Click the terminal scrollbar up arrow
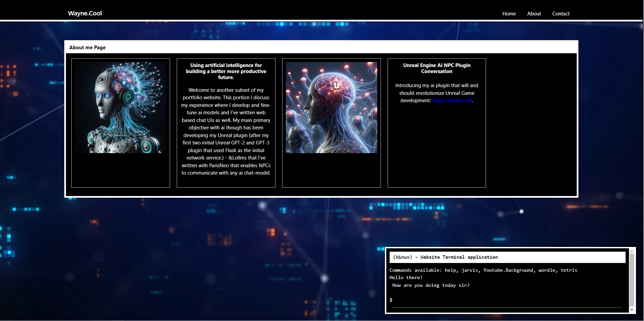The height and width of the screenshot is (321, 644). [x=632, y=251]
